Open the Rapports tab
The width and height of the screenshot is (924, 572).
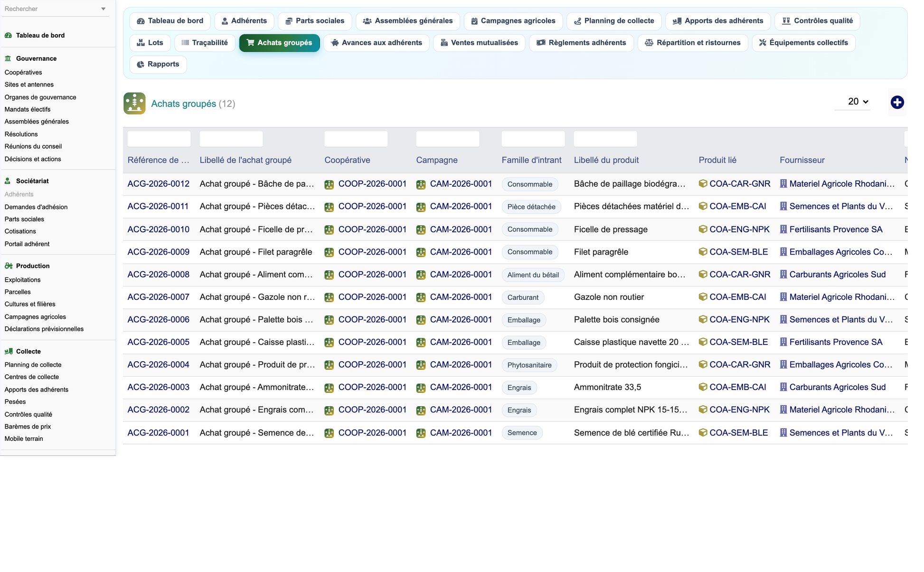click(x=158, y=64)
